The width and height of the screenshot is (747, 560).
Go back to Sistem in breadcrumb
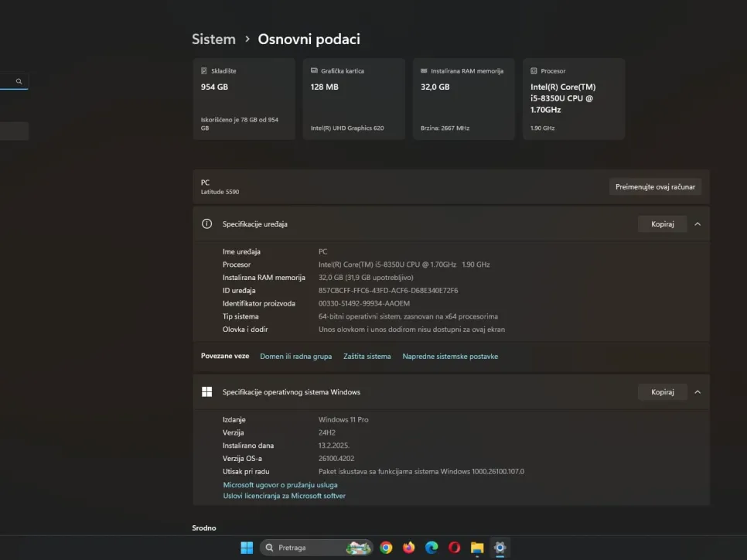pyautogui.click(x=214, y=39)
